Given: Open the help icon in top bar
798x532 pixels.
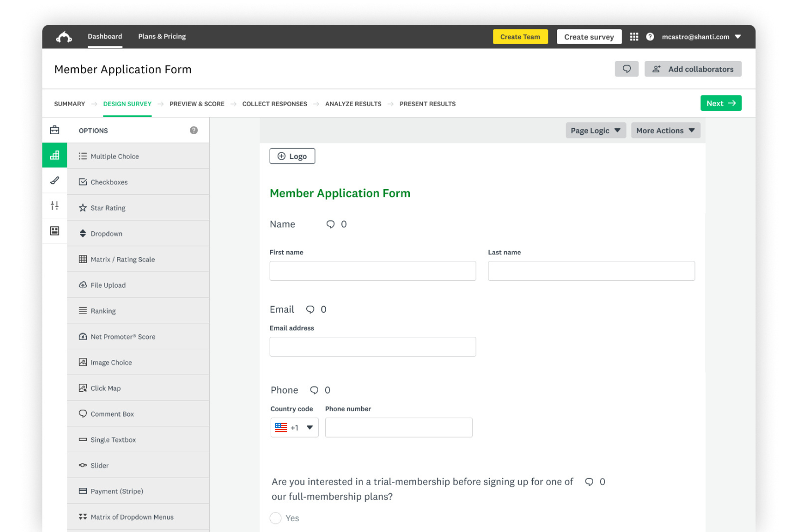Looking at the screenshot, I should [650, 37].
